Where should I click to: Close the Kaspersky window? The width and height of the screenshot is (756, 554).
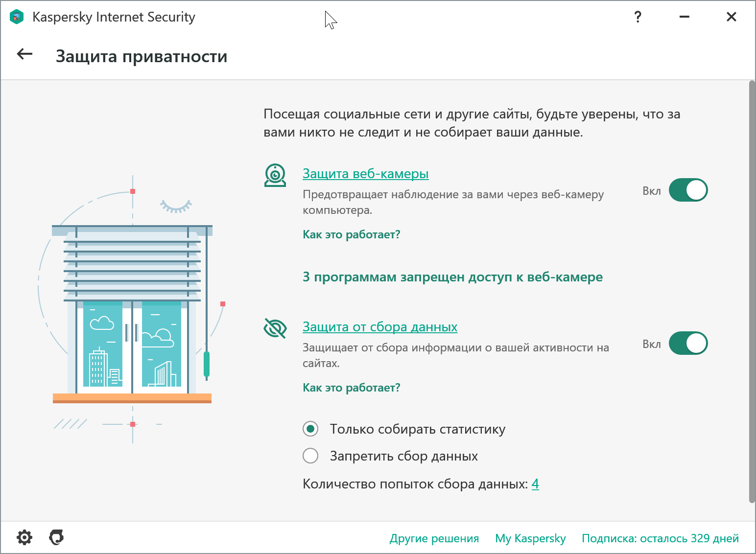tap(732, 17)
